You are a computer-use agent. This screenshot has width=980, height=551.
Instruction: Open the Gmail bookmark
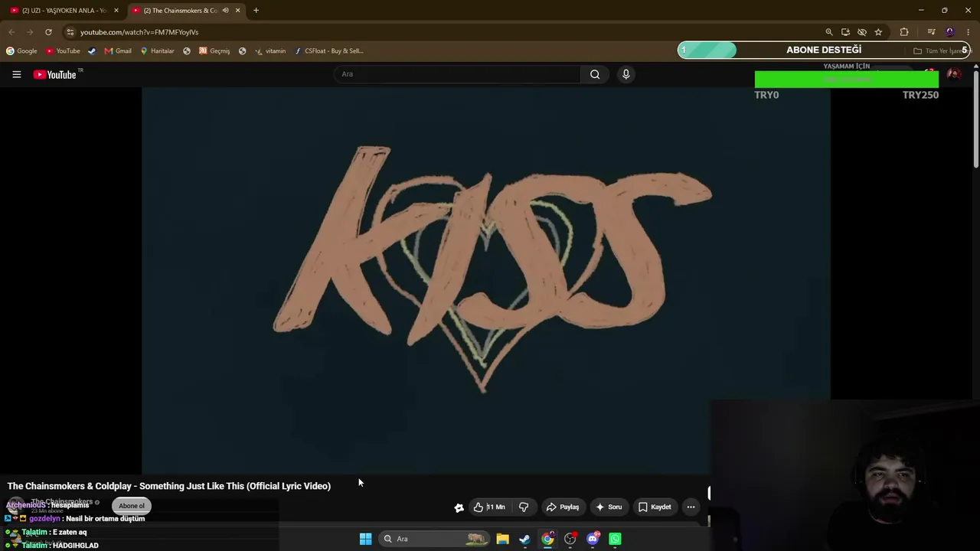tap(118, 51)
